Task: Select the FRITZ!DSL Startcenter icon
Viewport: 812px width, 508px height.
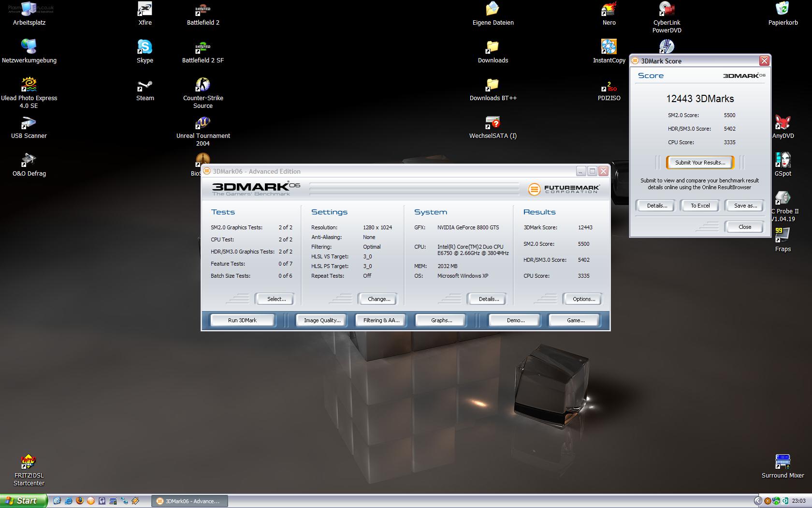Action: pyautogui.click(x=29, y=470)
